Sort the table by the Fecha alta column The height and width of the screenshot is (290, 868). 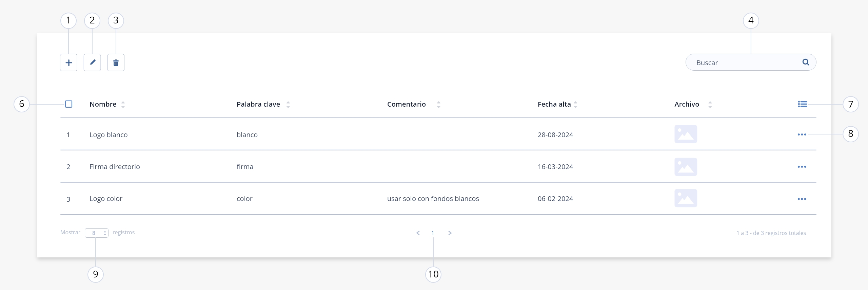click(x=575, y=105)
